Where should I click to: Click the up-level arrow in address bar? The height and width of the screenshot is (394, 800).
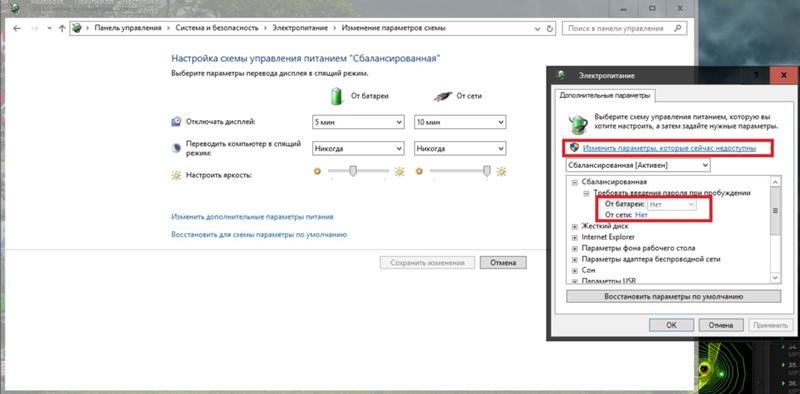(62, 29)
